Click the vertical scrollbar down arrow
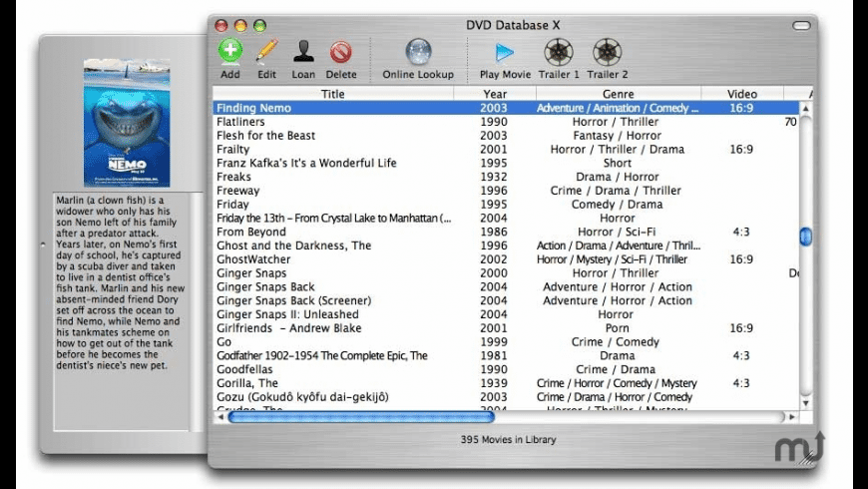The image size is (868, 489). click(x=806, y=403)
